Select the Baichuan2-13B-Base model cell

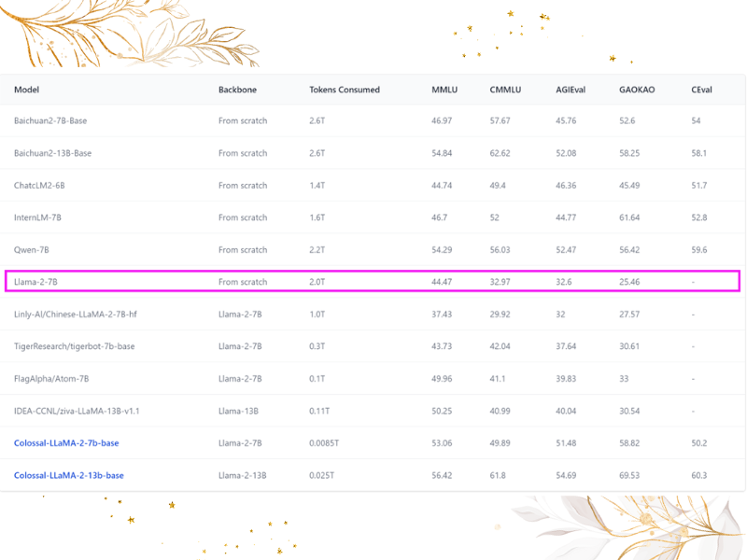click(52, 152)
